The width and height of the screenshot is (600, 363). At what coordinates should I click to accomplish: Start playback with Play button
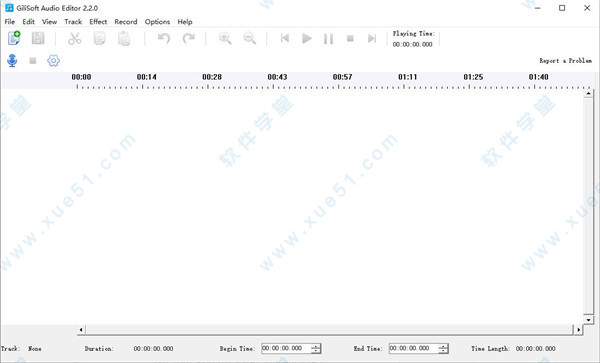point(307,38)
